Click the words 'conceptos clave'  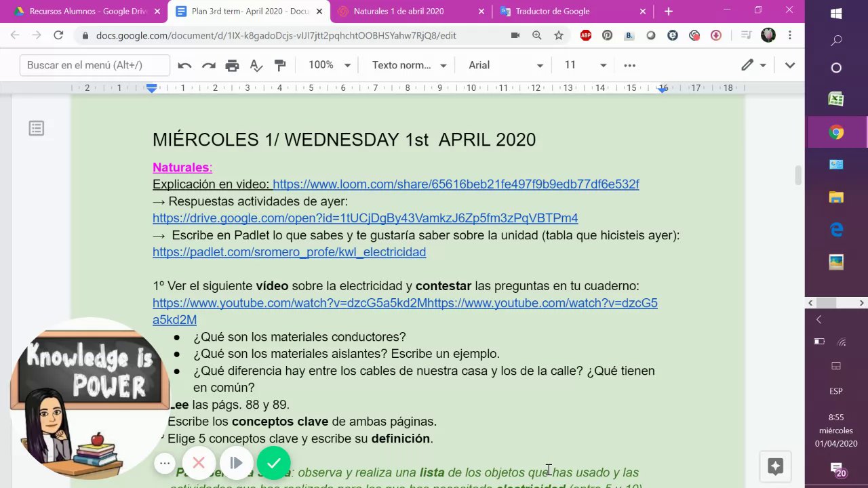[x=280, y=422]
